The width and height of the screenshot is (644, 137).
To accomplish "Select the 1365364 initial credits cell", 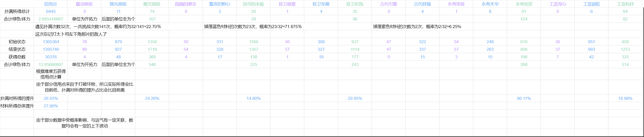I will (51, 42).
